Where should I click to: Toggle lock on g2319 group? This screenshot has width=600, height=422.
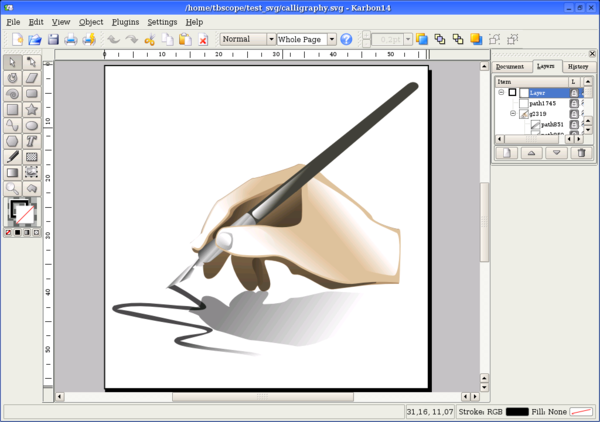click(x=574, y=114)
